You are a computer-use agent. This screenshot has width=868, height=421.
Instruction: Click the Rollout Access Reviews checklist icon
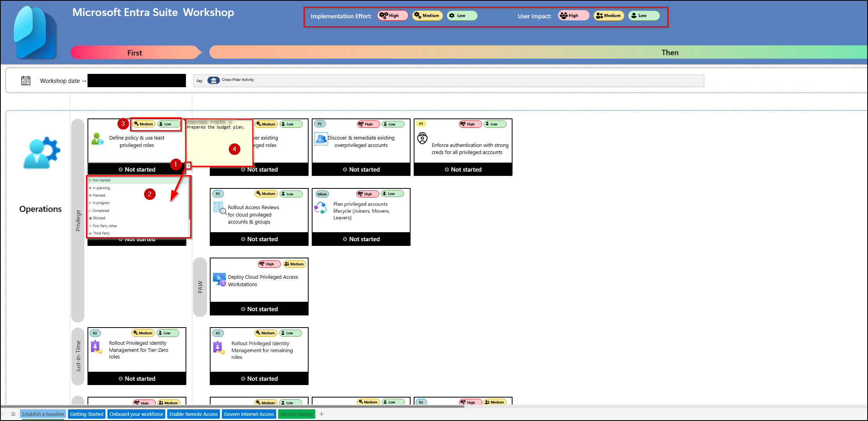(x=220, y=208)
